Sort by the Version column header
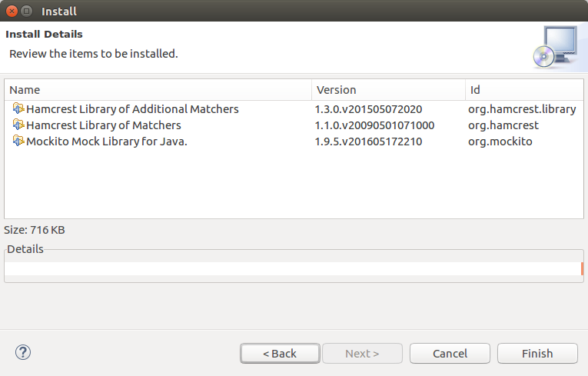This screenshot has width=588, height=376. click(x=388, y=90)
